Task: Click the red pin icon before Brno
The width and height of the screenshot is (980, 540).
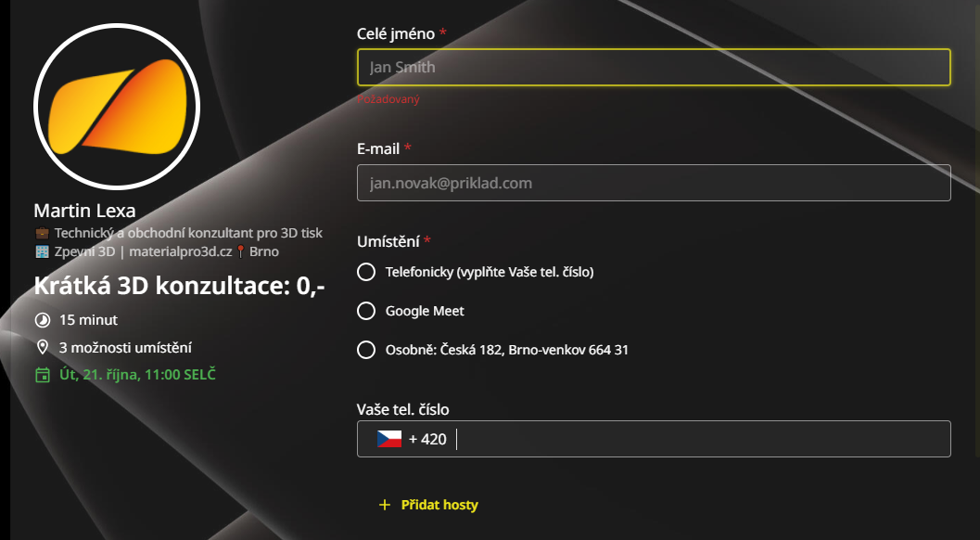Action: 241,251
